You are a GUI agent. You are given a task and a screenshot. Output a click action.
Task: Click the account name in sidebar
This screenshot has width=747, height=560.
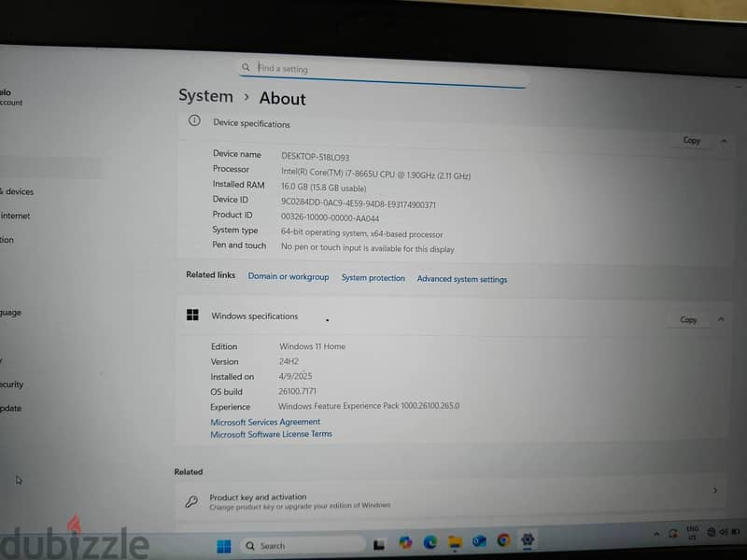coord(6,92)
